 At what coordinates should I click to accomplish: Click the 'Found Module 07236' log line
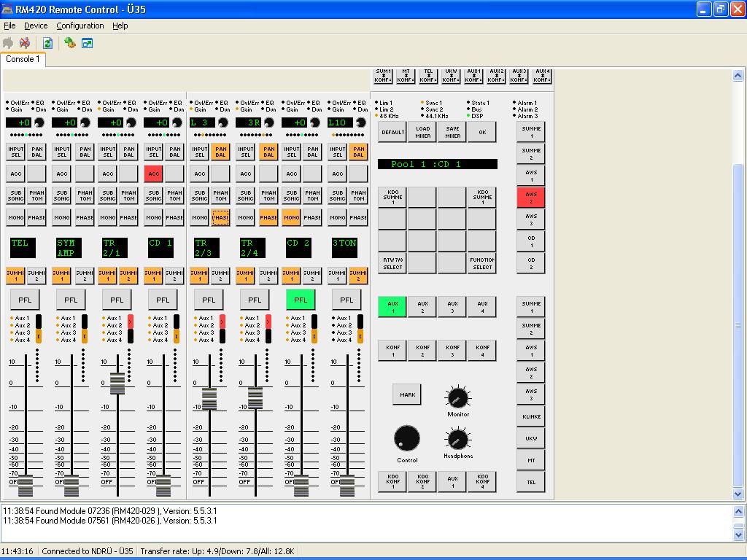pyautogui.click(x=110, y=511)
